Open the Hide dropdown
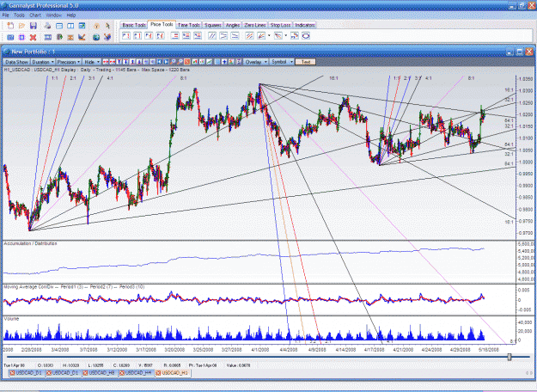The image size is (537, 392). [x=92, y=62]
